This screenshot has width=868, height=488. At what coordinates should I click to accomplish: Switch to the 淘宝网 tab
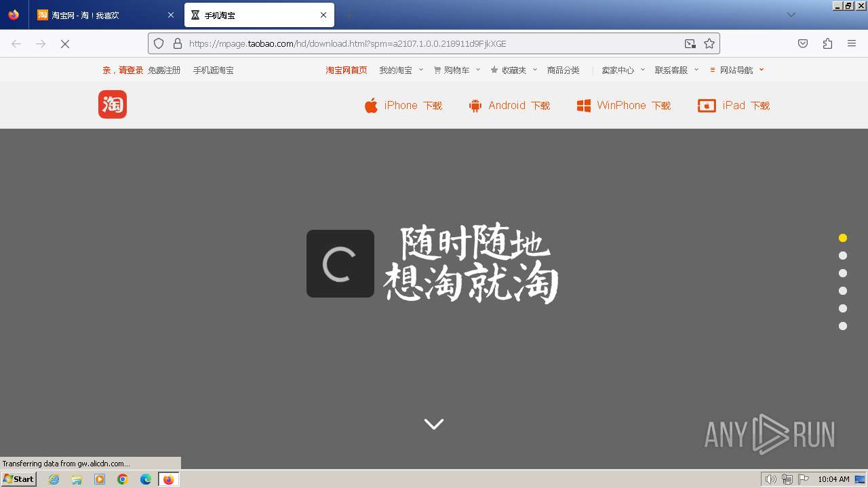(104, 15)
